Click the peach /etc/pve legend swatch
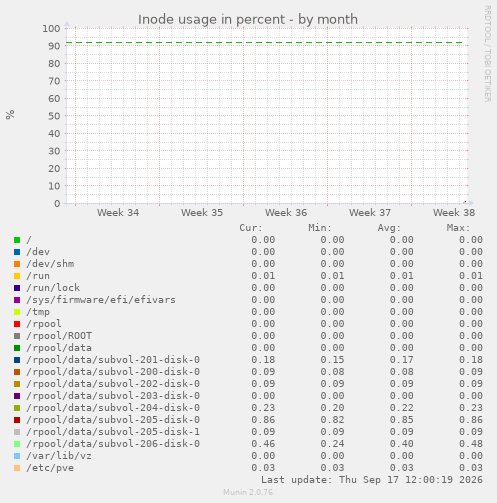497x503 pixels. 17,468
